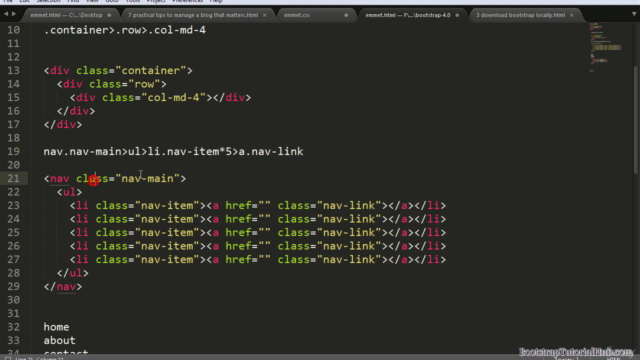640x360 pixels.
Task: Click gutter line number 12
Action: [x=13, y=57]
